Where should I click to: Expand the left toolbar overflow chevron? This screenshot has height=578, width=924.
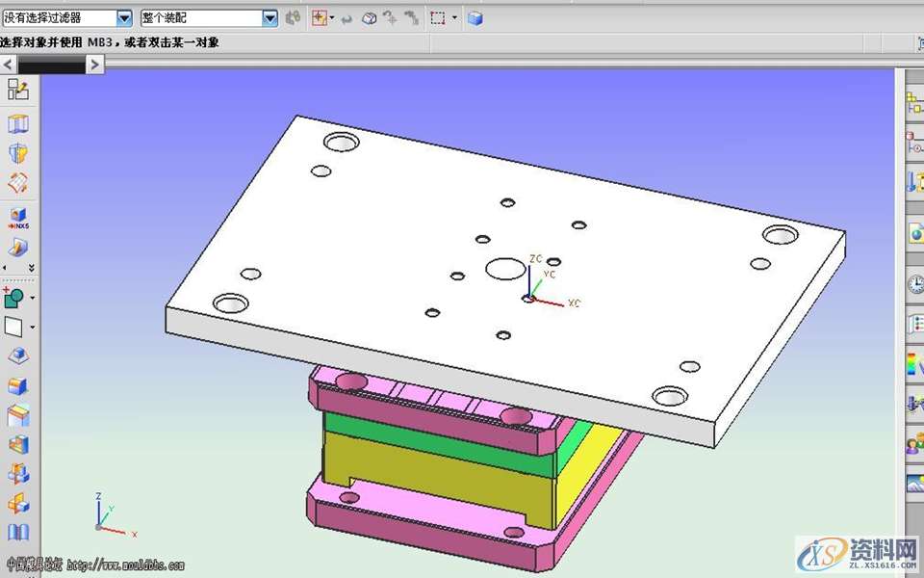point(31,268)
